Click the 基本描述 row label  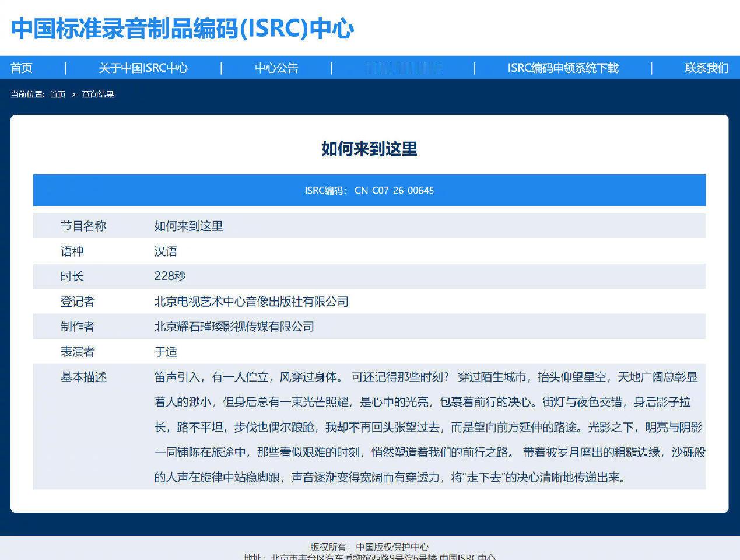pyautogui.click(x=83, y=377)
